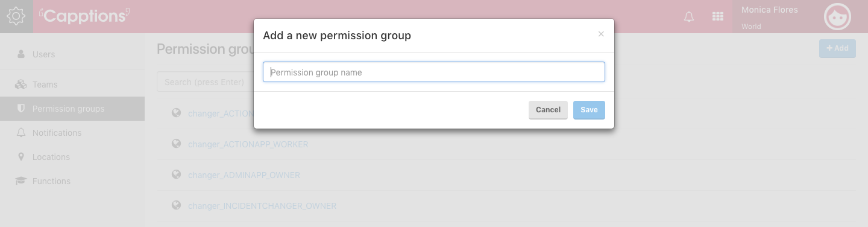Image resolution: width=868 pixels, height=227 pixels.
Task: Click globe icon beside changer_ADMINAPP_OWNER
Action: (x=177, y=174)
